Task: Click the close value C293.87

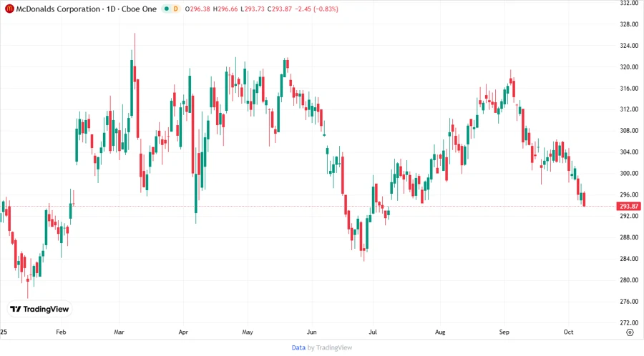Action: tap(280, 9)
